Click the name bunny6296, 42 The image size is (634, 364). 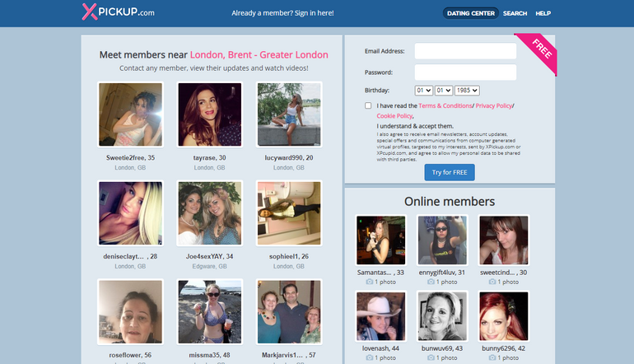[x=503, y=348]
